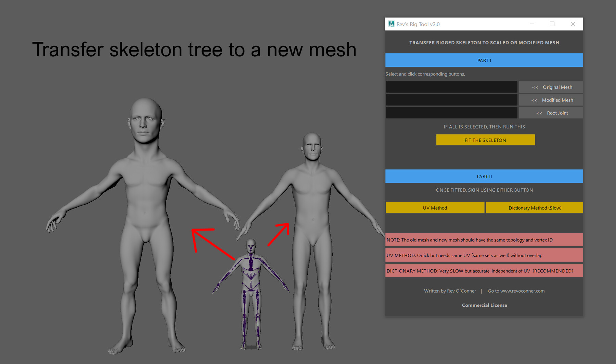Image resolution: width=616 pixels, height=364 pixels.
Task: Click the Modified Mesh text field
Action: 451,100
